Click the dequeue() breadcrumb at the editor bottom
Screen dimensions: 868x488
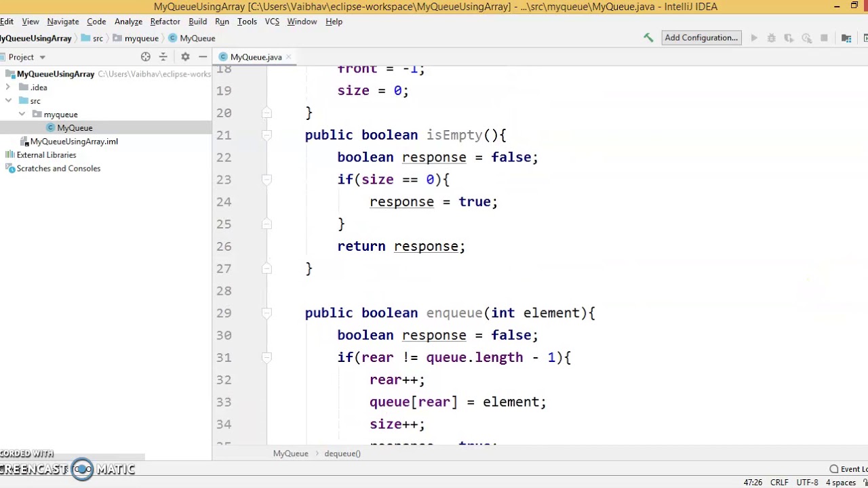(342, 453)
